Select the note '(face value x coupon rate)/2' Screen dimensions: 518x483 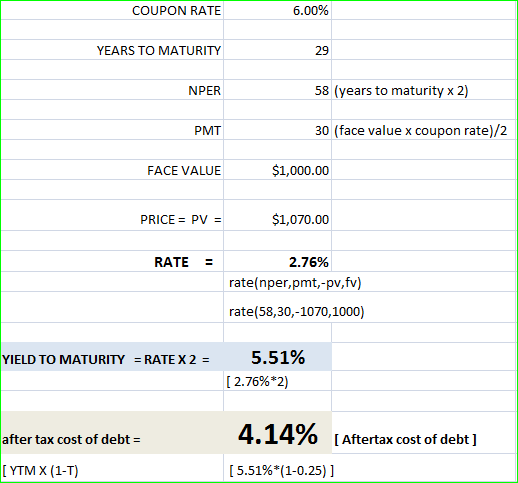421,131
